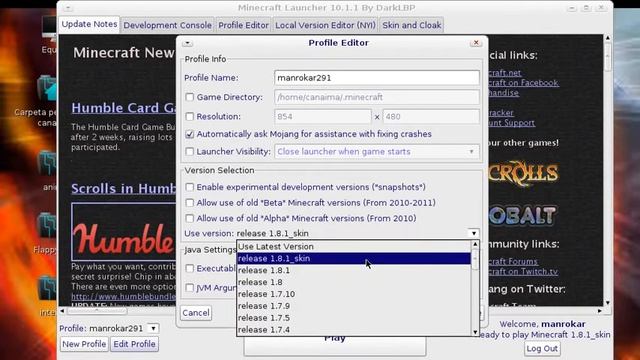Open the Scrolls game logo
Image resolution: width=640 pixels, height=360 pixels.
(x=523, y=173)
